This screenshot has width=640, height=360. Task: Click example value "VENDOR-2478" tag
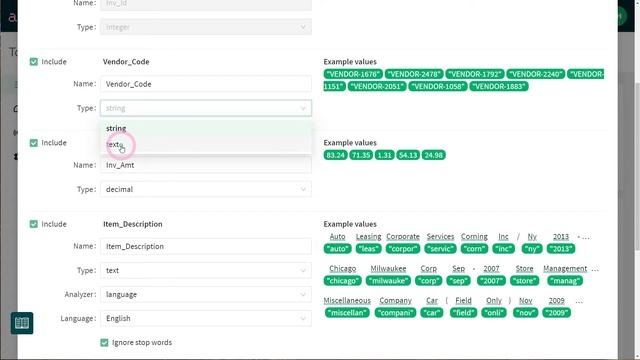[414, 74]
